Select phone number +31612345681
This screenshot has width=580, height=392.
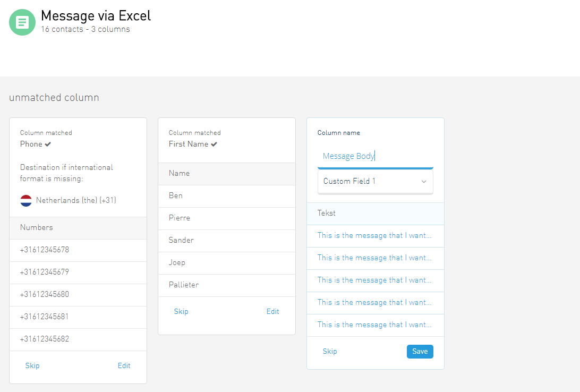pos(78,317)
